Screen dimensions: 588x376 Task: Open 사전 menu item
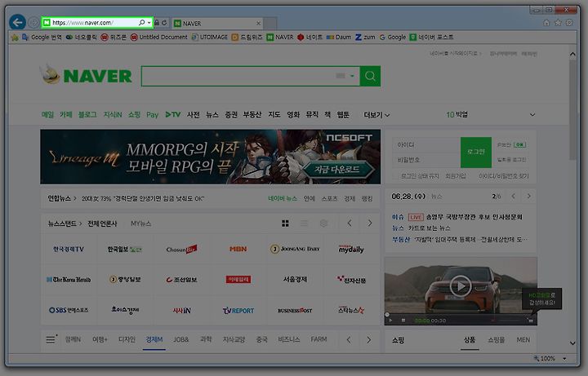point(193,115)
